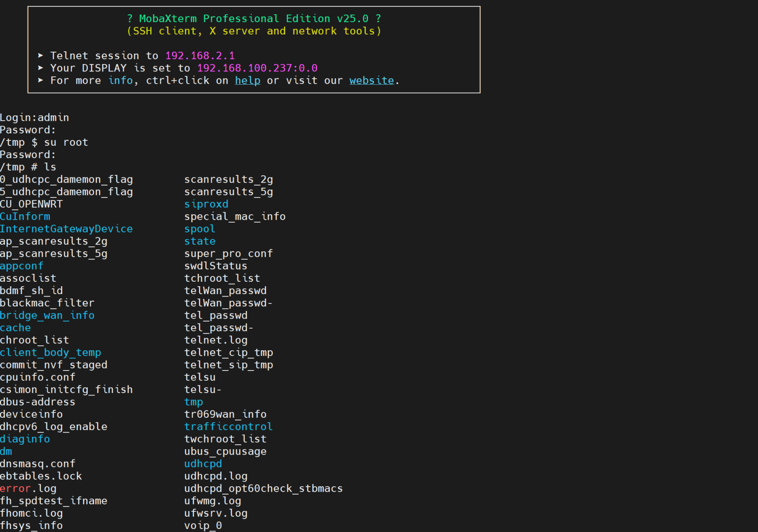This screenshot has width=758, height=532.
Task: Click the ebtables.lock file name
Action: click(x=41, y=476)
